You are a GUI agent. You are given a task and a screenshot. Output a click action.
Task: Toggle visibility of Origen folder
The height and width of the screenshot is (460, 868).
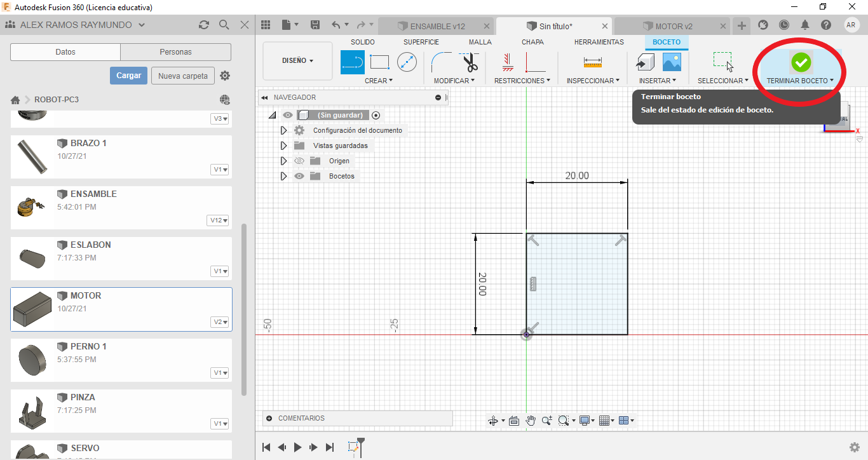299,161
